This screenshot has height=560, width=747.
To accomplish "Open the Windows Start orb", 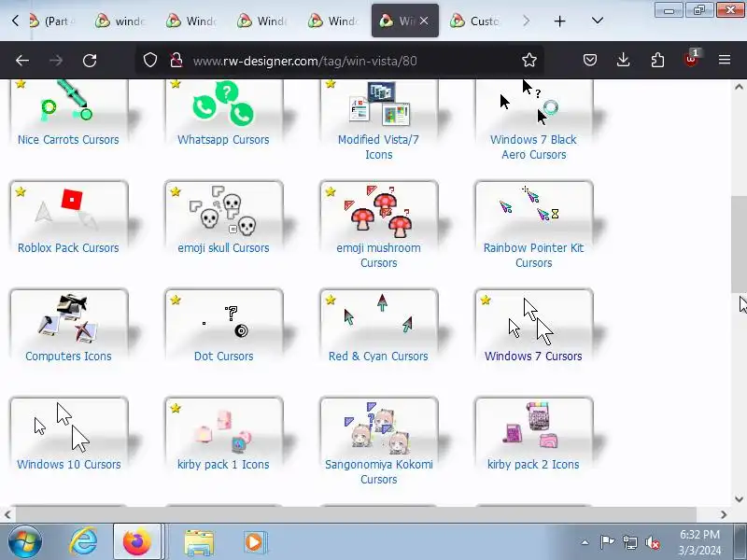I will click(25, 541).
